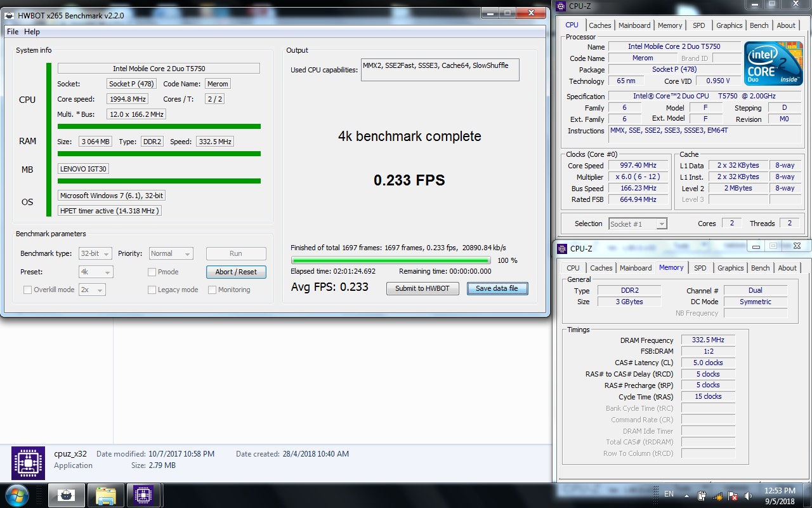
Task: Click Submit to HWBOT button
Action: pos(422,288)
